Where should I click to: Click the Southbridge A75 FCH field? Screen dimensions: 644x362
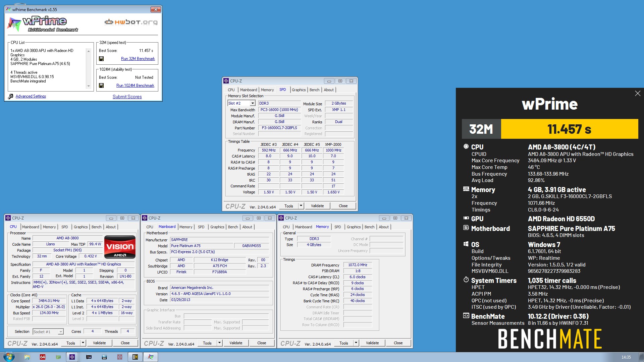pos(220,266)
